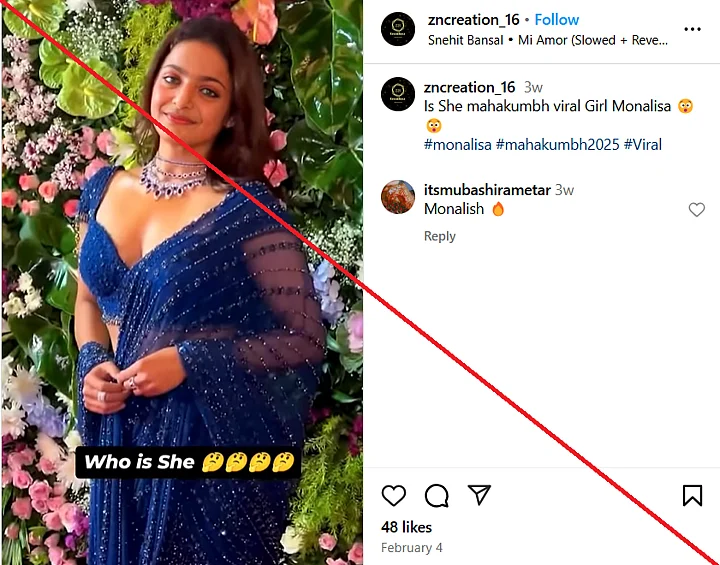Click the February 4 post date
Image resolution: width=720 pixels, height=565 pixels.
pyautogui.click(x=411, y=548)
